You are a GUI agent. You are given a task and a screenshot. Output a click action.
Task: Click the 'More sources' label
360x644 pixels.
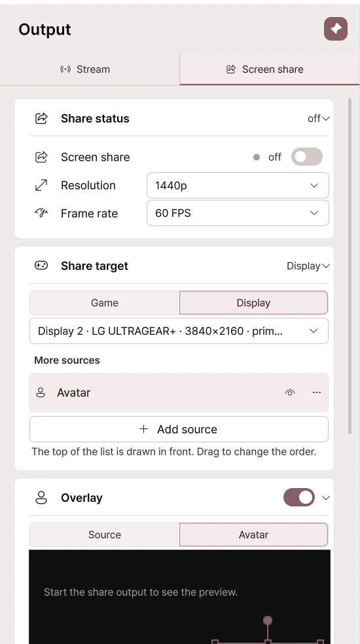point(67,360)
